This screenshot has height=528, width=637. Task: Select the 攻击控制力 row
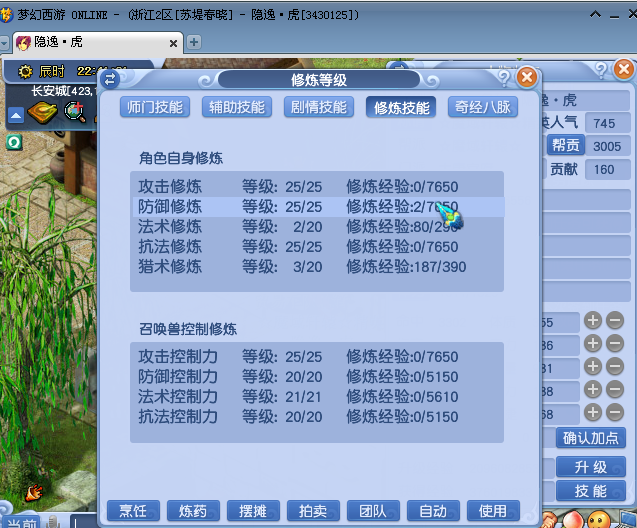pos(317,357)
